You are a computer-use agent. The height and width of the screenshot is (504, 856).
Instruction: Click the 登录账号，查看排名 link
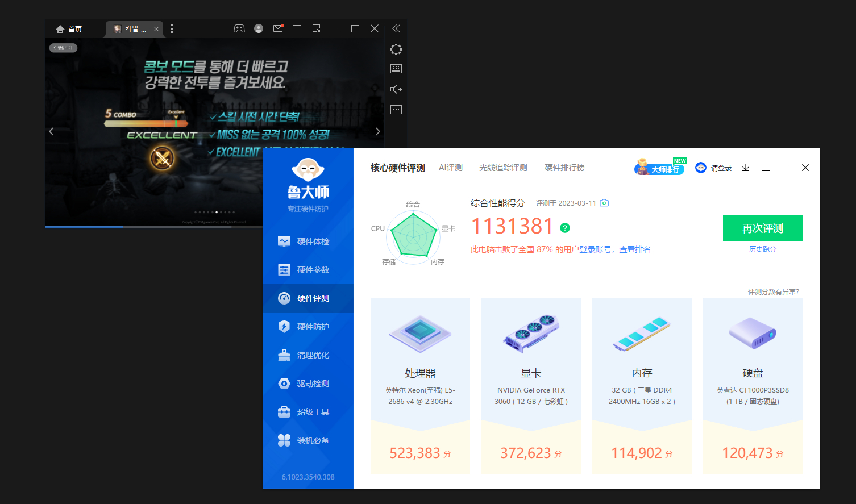(x=615, y=249)
